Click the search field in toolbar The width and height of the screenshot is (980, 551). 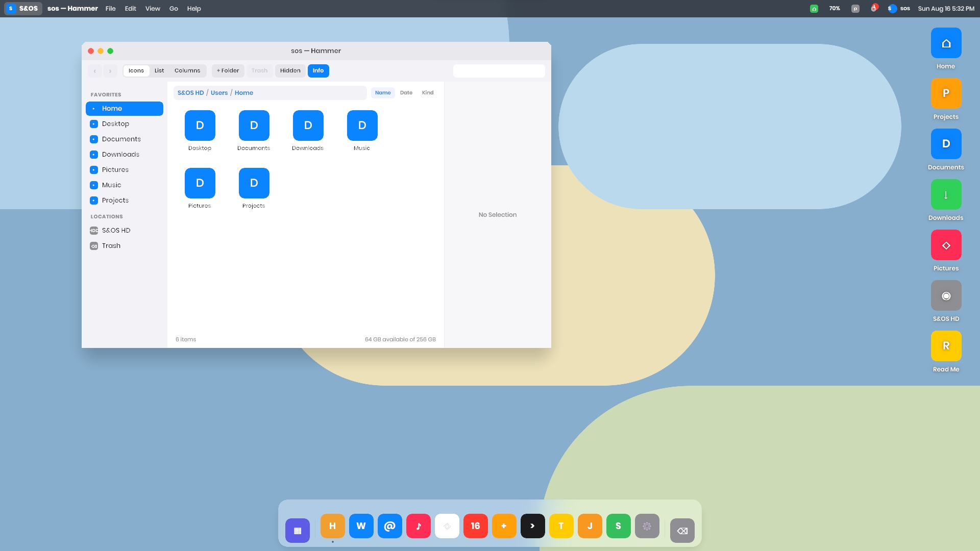(499, 71)
